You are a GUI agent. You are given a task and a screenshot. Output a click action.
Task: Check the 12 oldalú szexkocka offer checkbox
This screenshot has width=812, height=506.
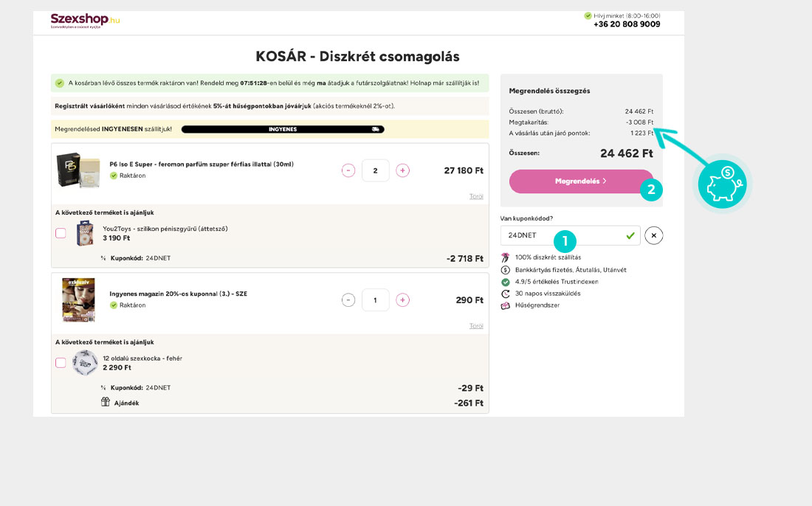tap(61, 363)
